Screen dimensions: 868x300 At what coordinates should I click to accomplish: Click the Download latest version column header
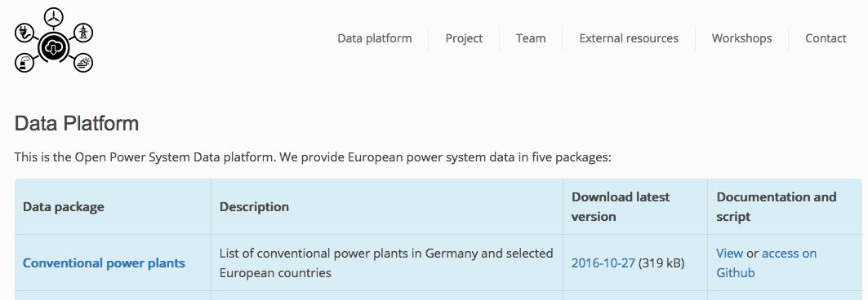point(621,206)
